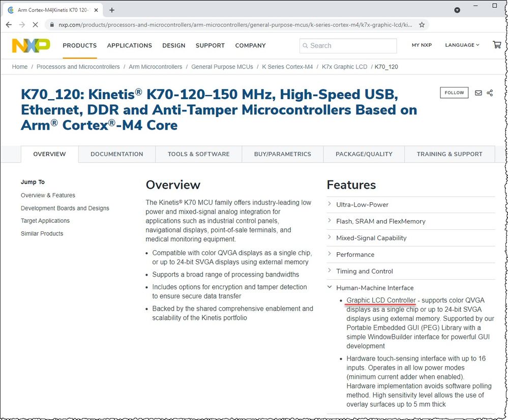Image resolution: width=508 pixels, height=420 pixels.
Task: Stop page loading with the X button
Action: click(35, 24)
